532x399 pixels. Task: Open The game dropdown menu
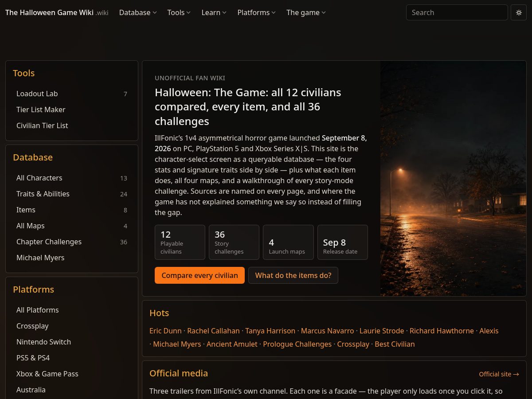[306, 12]
